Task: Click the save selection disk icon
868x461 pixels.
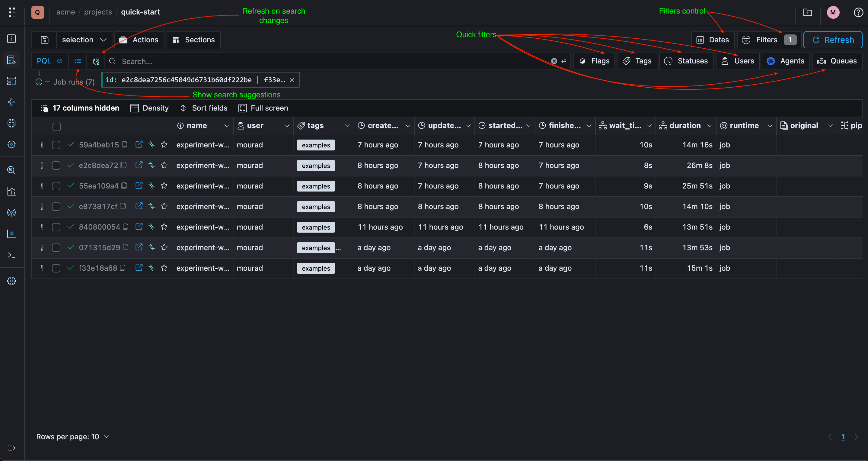Action: [44, 40]
